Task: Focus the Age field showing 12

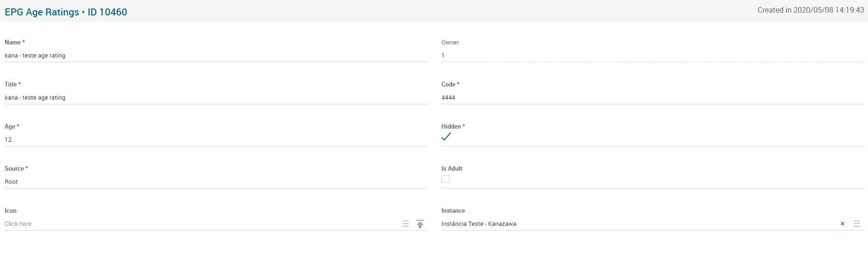Action: coord(215,140)
